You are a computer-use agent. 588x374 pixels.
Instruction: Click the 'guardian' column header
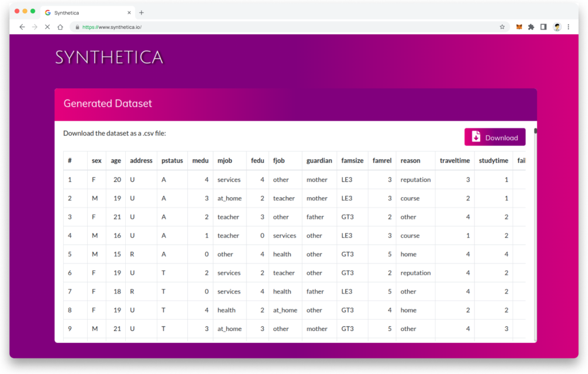point(319,161)
